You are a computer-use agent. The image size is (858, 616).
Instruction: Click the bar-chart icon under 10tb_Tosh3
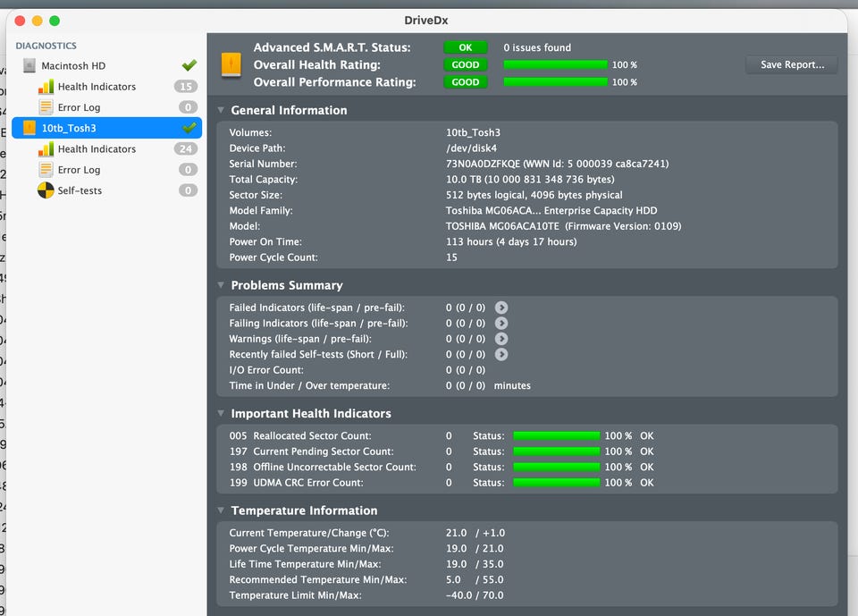tap(46, 149)
